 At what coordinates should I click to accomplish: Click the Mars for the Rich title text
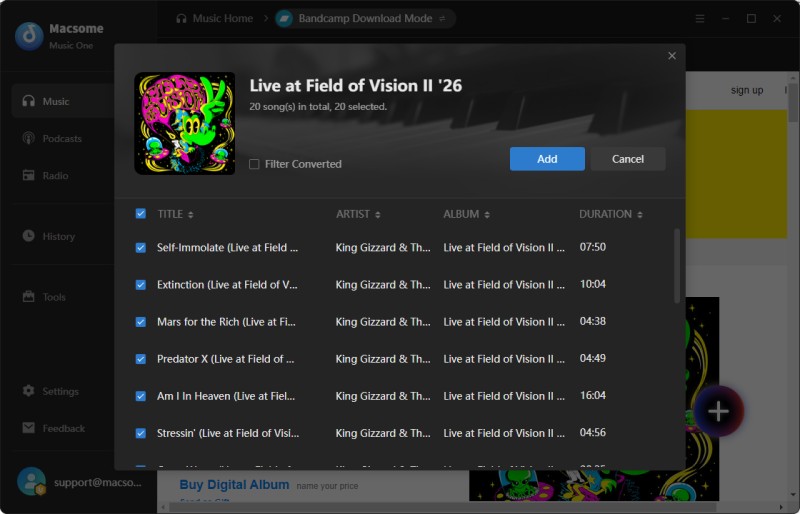(226, 322)
